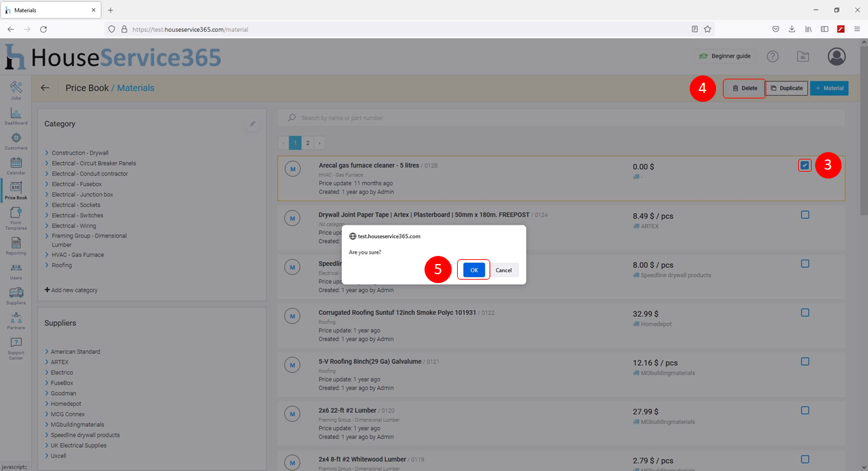The width and height of the screenshot is (868, 471).
Task: Go to page 2 of materials
Action: pyautogui.click(x=307, y=143)
